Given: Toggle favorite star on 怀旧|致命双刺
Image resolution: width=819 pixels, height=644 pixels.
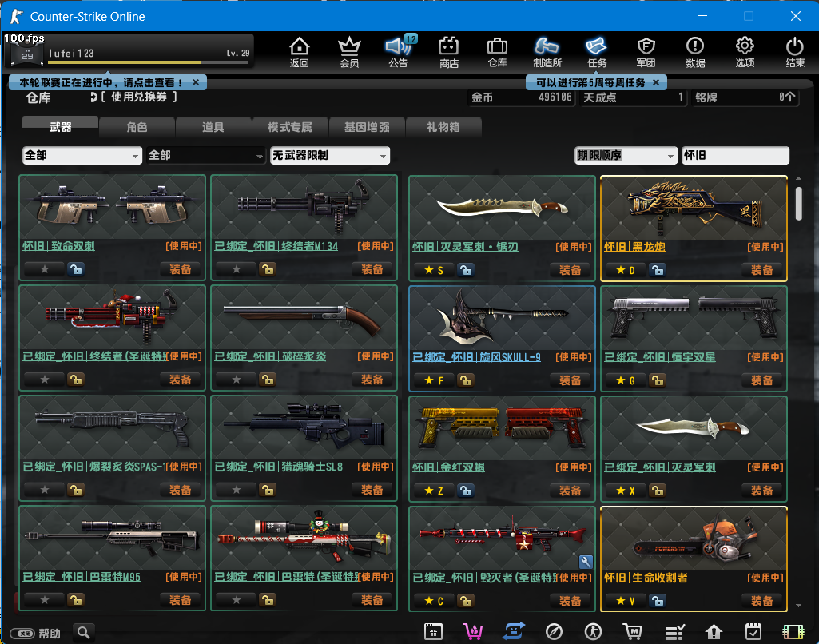Looking at the screenshot, I should point(45,269).
